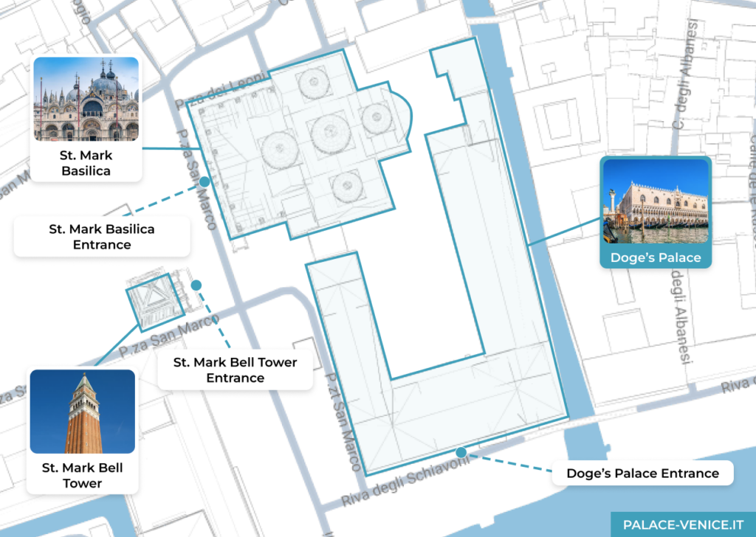Screen dimensions: 756x537
Task: Click the "Doge's Palace" caption text
Action: click(x=656, y=257)
